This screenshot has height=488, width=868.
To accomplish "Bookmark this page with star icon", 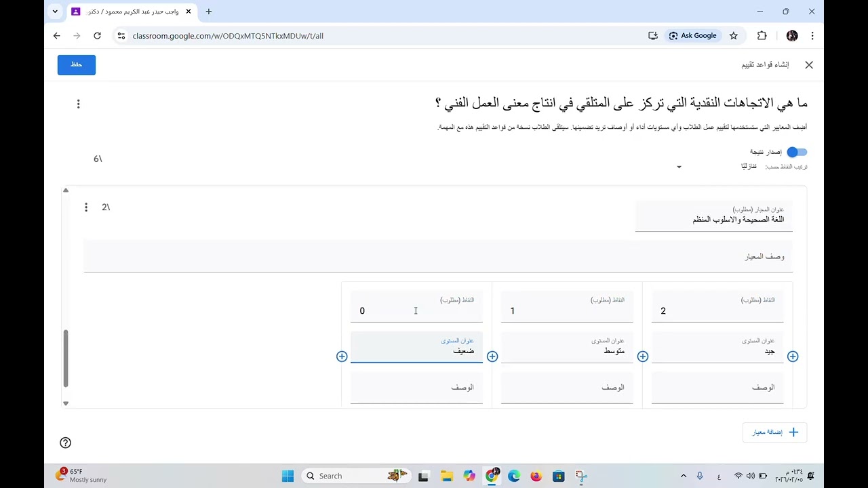I will click(734, 36).
